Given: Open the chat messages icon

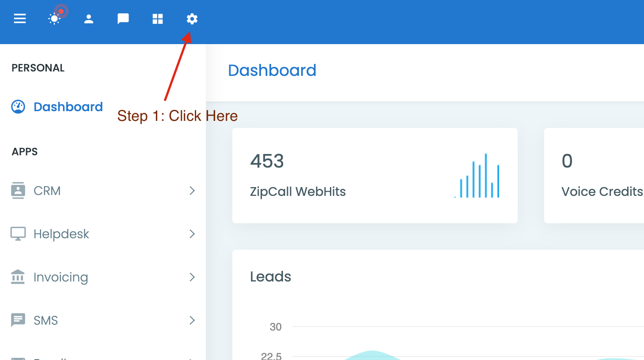Looking at the screenshot, I should [x=123, y=19].
